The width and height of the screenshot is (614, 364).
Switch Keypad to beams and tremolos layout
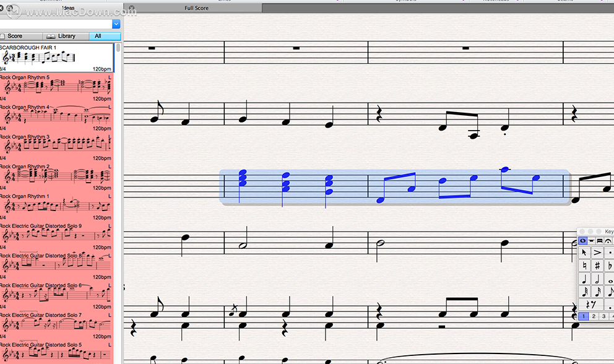point(600,241)
